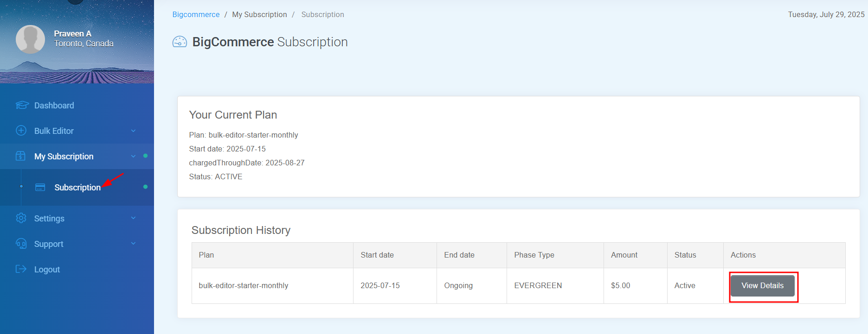Image resolution: width=868 pixels, height=334 pixels.
Task: Open the Bulk Editor menu item
Action: pyautogui.click(x=77, y=131)
